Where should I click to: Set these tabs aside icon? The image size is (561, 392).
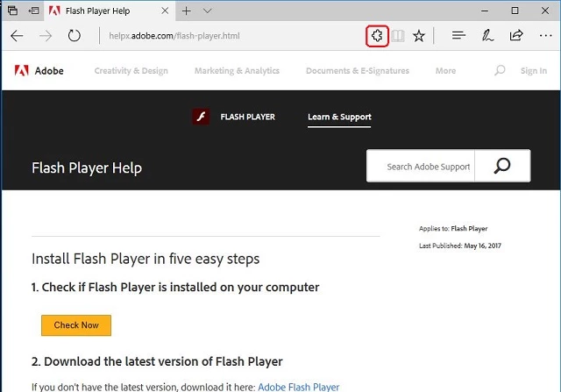click(33, 11)
